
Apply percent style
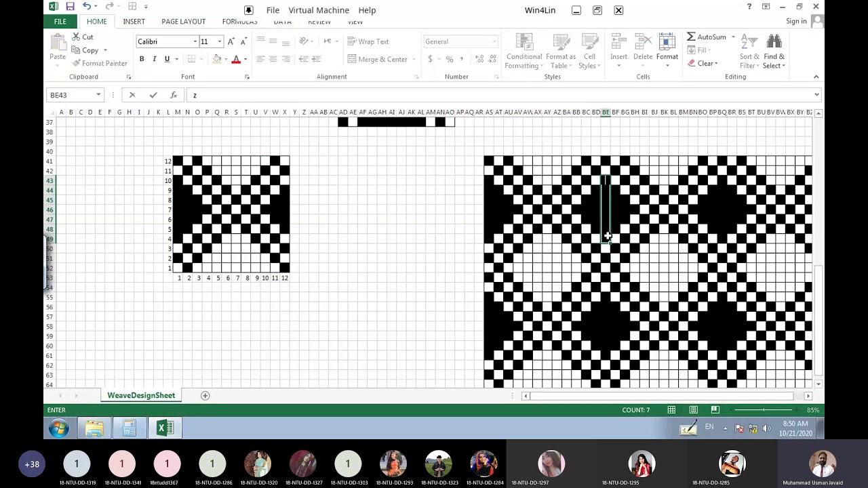[x=449, y=59]
